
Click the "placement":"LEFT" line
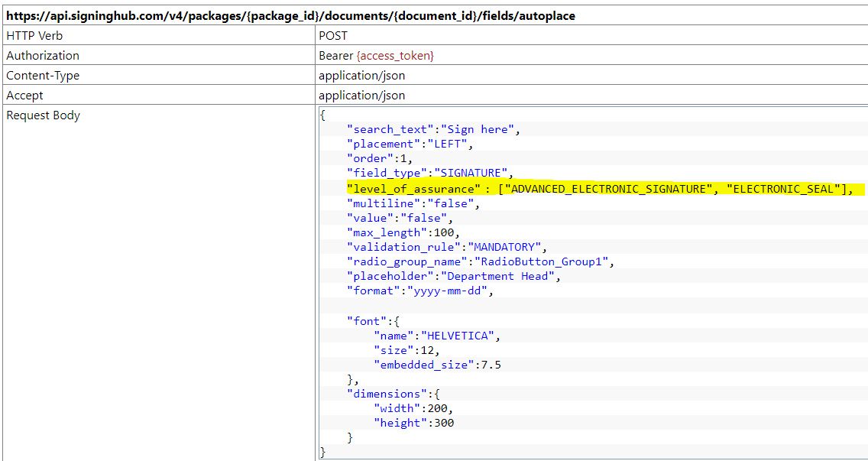(x=410, y=144)
